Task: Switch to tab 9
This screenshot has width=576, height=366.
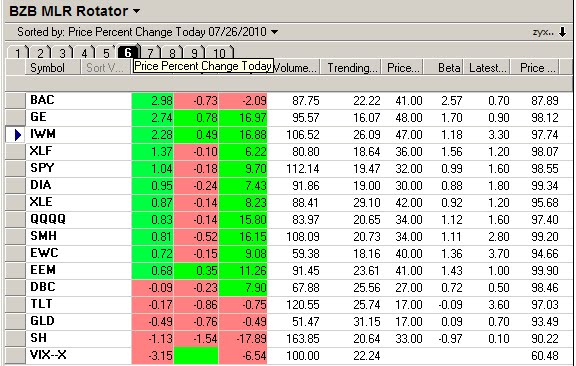Action: click(194, 53)
